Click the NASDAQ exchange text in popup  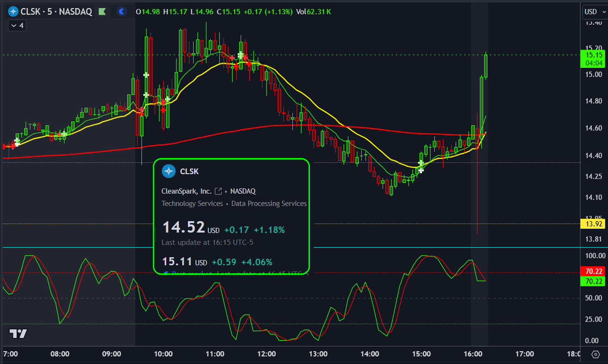[243, 191]
